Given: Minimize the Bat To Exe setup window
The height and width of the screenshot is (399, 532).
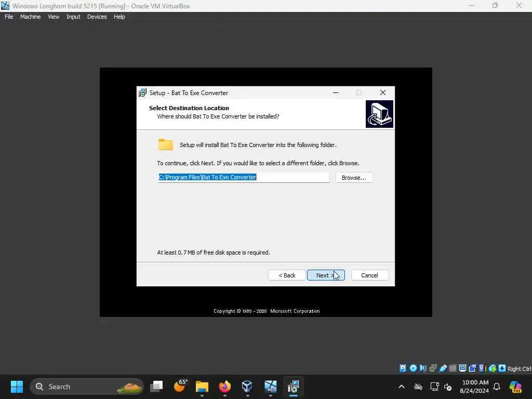Looking at the screenshot, I should coord(336,92).
